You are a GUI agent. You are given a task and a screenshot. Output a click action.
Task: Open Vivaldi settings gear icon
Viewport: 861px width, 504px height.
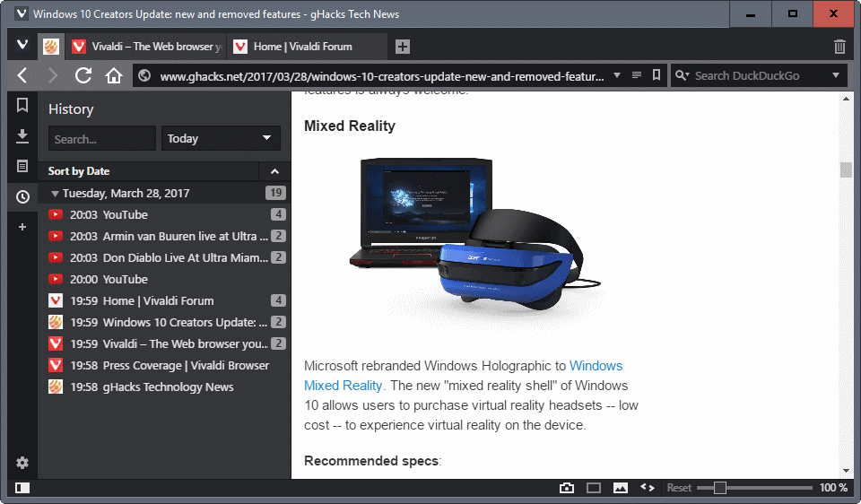[x=22, y=463]
